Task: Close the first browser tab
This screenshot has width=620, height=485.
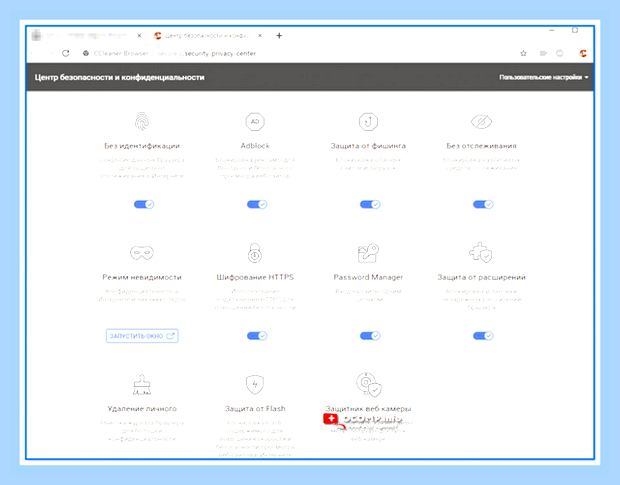Action: click(139, 36)
